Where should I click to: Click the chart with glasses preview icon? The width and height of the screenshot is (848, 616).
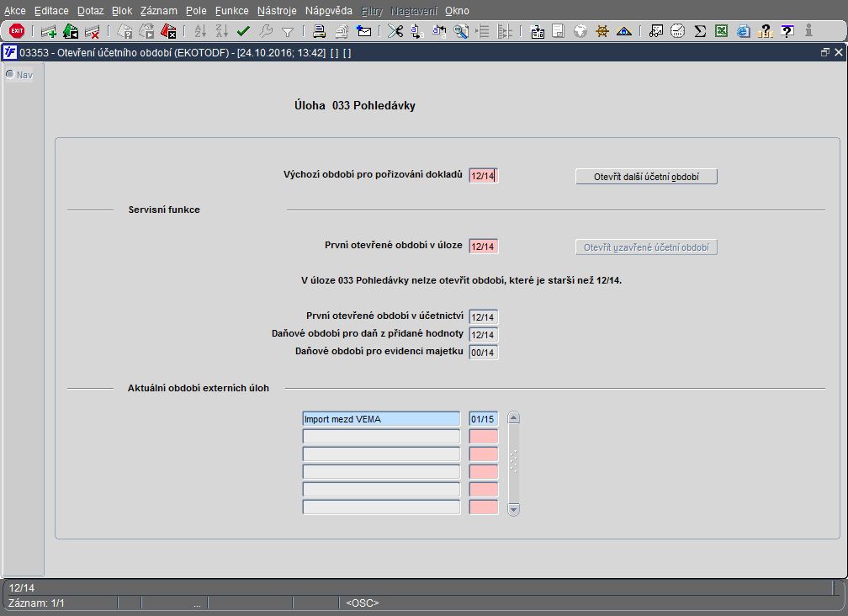[655, 31]
